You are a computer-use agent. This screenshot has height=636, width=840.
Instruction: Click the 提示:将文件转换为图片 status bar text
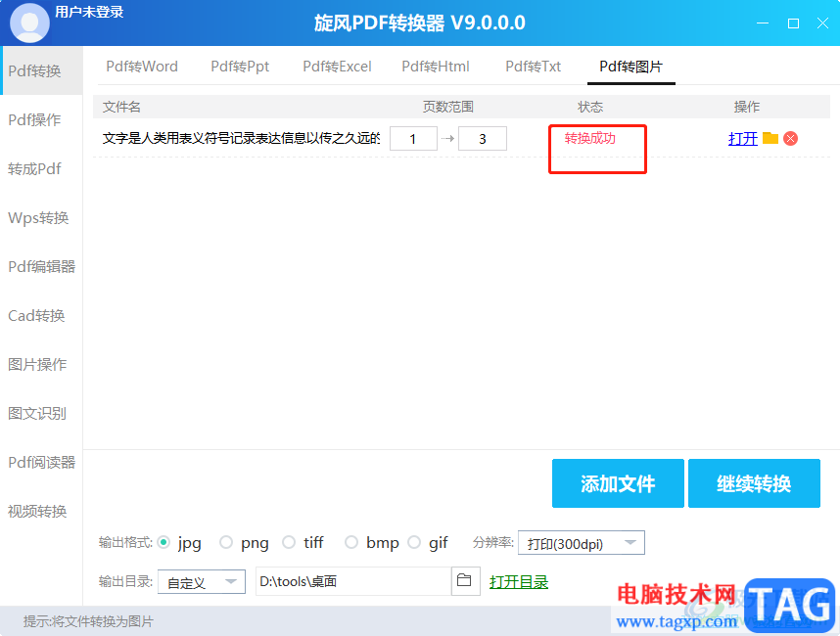[88, 621]
